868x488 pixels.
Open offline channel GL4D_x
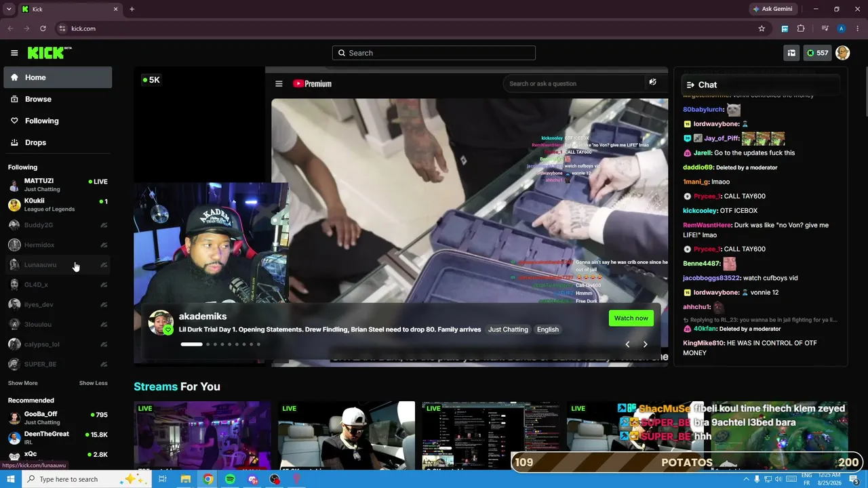(58, 285)
